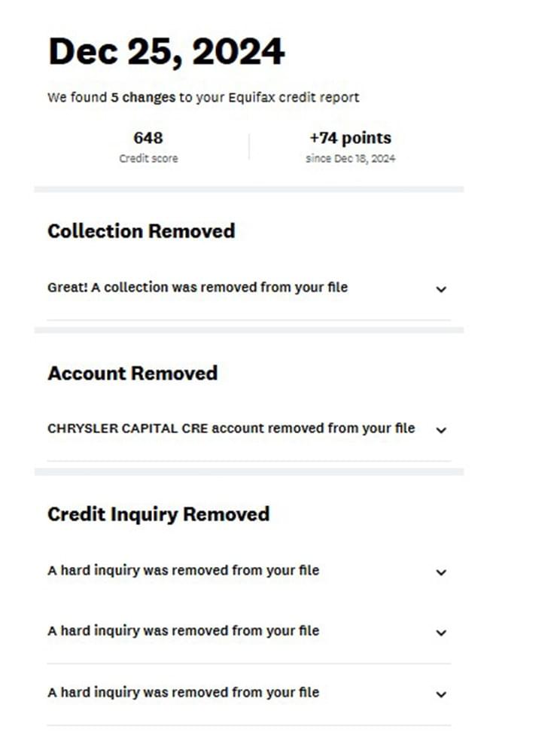Click the +74 points change indicator

(350, 138)
